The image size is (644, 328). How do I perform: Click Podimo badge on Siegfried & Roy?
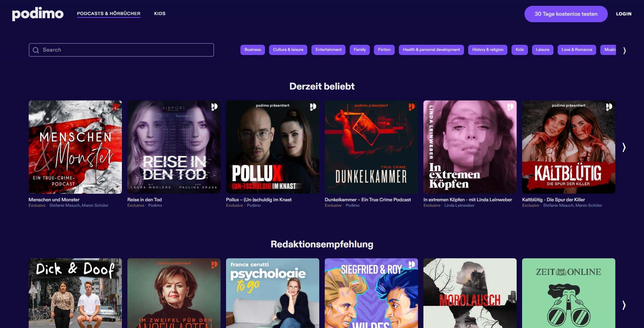point(411,264)
